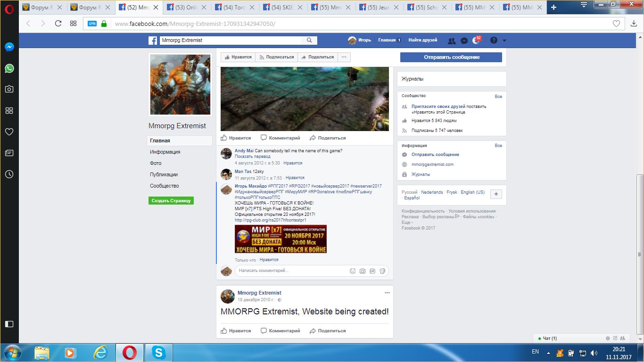Open WhatsApp in the Opera sidebar

coord(9,68)
